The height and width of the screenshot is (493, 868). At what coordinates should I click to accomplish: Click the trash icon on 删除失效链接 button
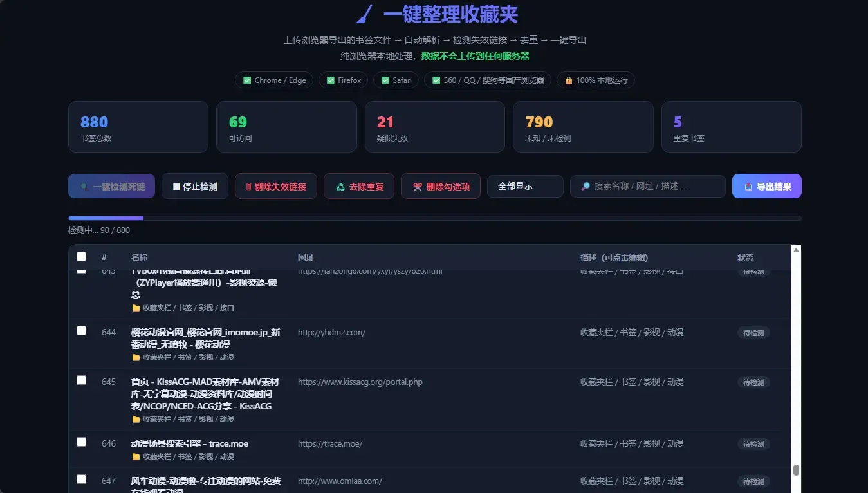[248, 187]
